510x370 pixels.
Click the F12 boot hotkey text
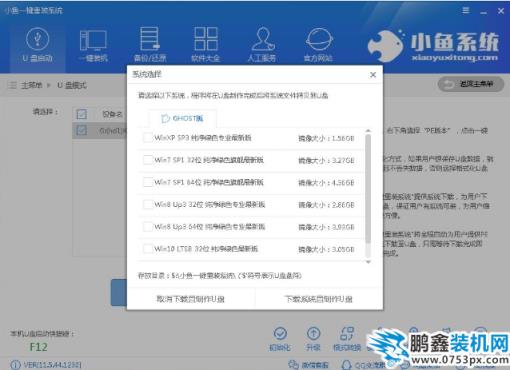coord(38,347)
